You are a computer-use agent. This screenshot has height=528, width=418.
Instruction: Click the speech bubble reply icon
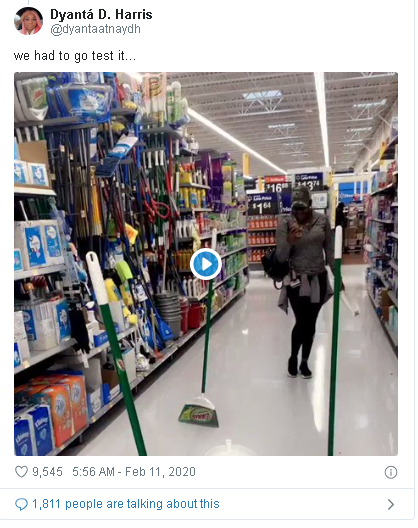pyautogui.click(x=21, y=504)
